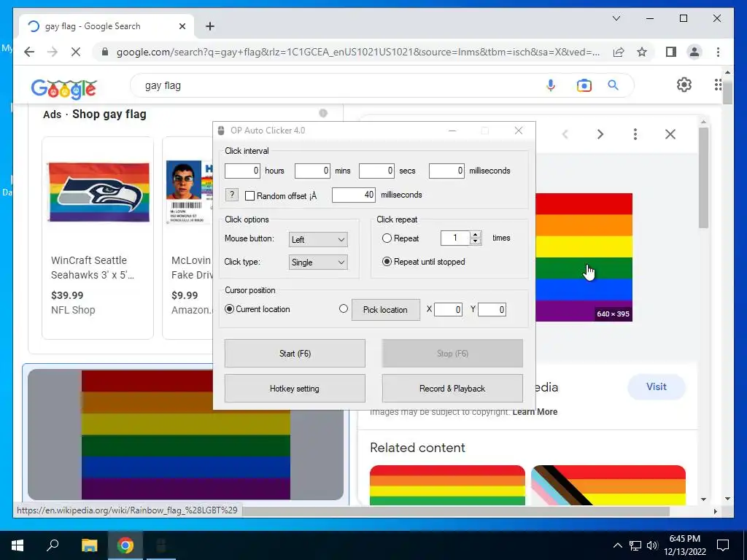Open the Learn More copyright link
Viewport: 747px width, 560px height.
[535, 412]
